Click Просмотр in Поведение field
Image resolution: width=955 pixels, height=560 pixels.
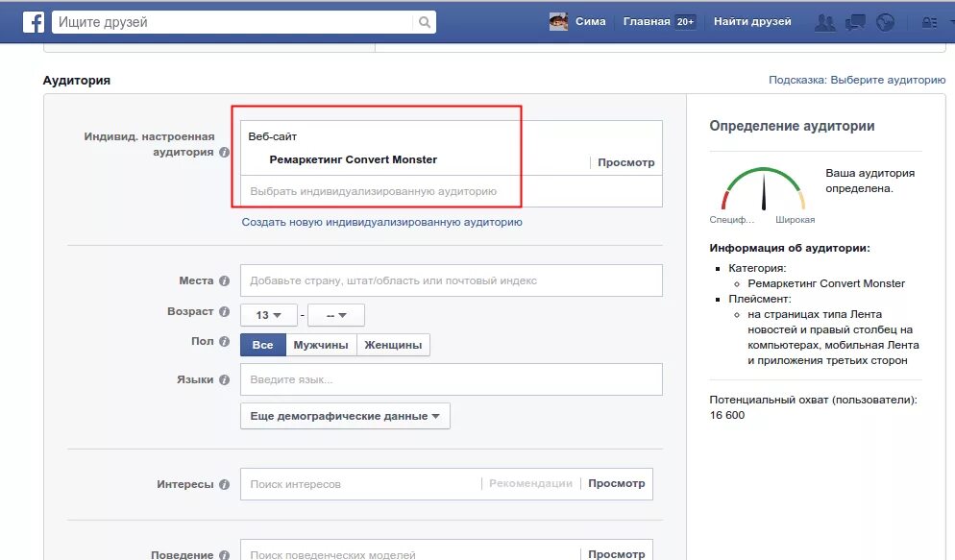coord(617,554)
